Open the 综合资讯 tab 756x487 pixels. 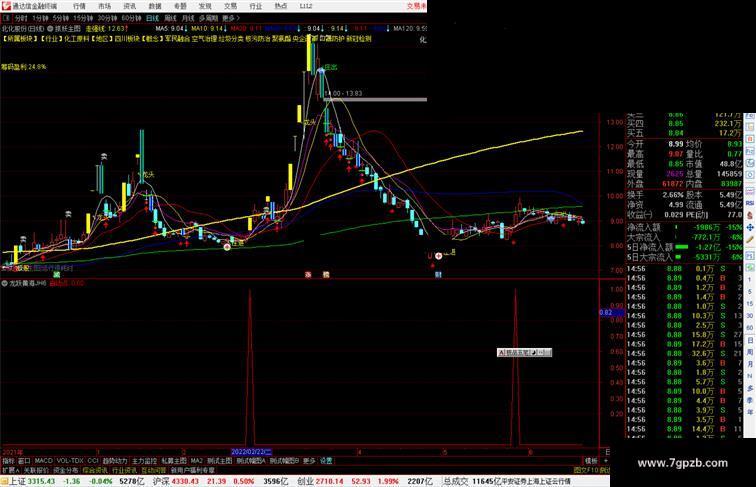95,470
